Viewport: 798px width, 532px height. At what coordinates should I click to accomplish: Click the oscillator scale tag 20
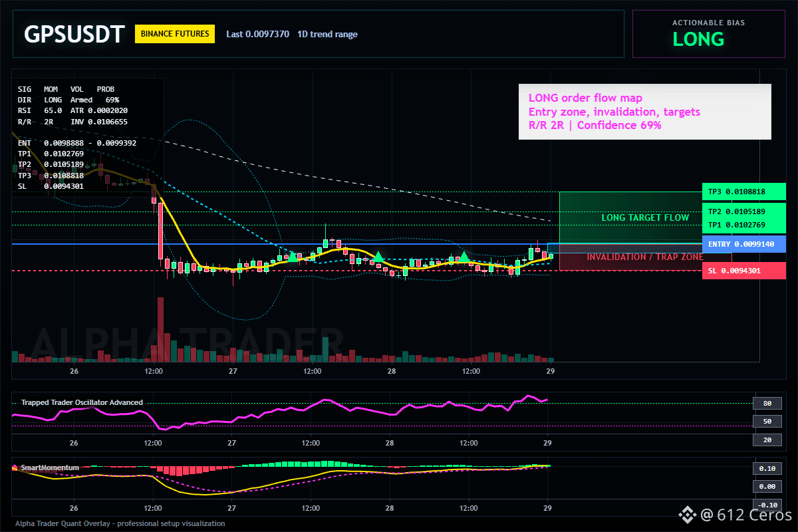767,440
